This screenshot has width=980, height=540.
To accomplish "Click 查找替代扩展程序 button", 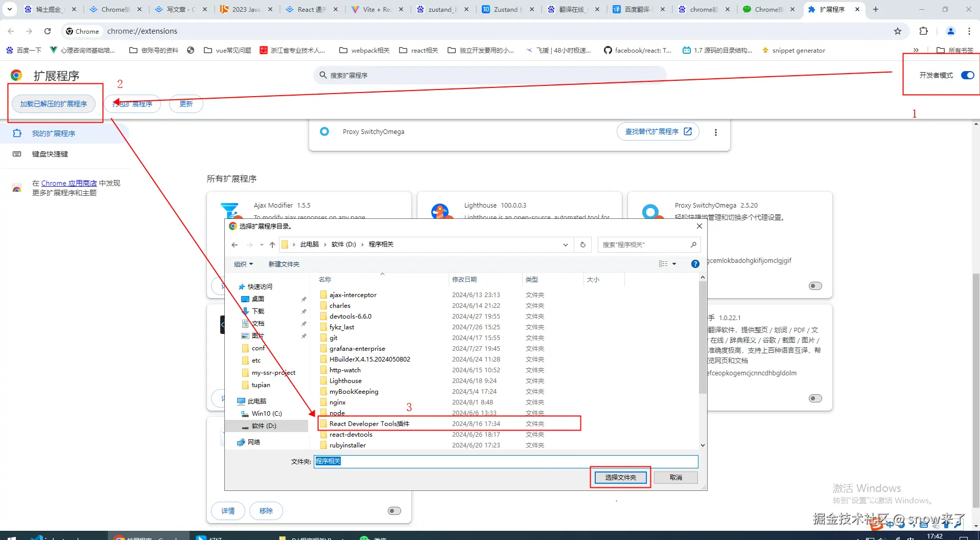I will click(x=658, y=132).
